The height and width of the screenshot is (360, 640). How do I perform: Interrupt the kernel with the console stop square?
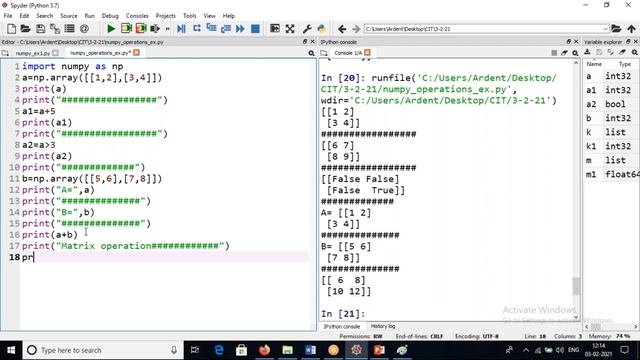point(554,53)
